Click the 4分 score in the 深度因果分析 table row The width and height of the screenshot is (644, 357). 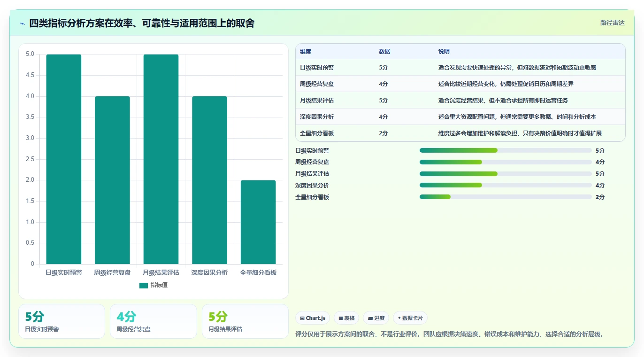coord(383,117)
